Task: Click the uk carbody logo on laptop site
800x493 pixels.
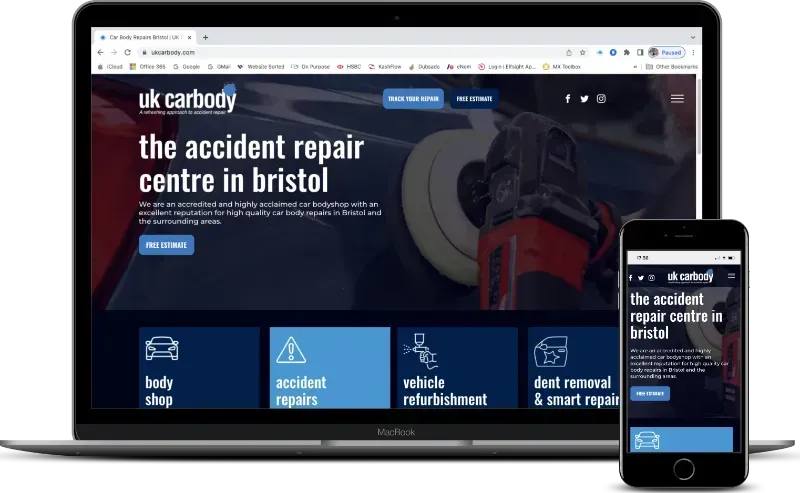Action: (x=188, y=98)
